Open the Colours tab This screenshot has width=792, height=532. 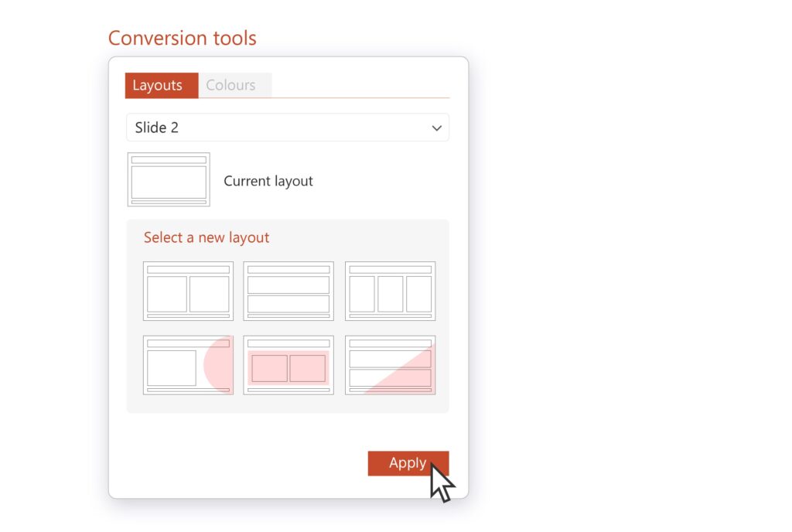(230, 85)
